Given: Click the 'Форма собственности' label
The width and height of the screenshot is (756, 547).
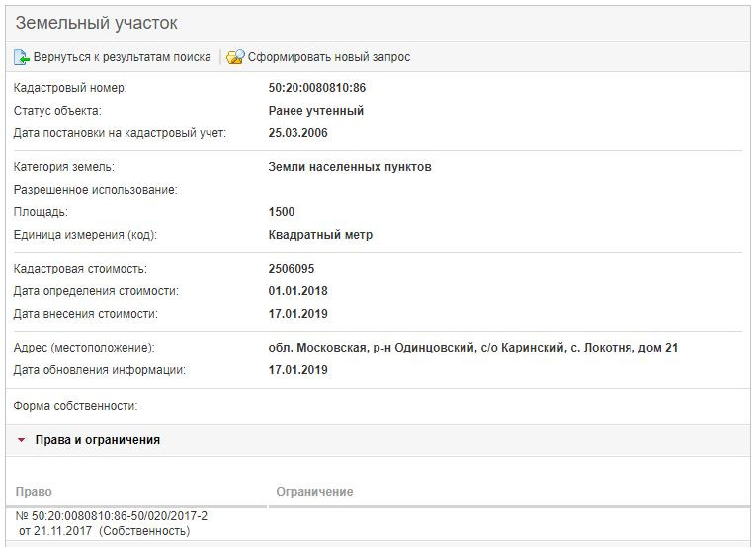Looking at the screenshot, I should point(75,406).
